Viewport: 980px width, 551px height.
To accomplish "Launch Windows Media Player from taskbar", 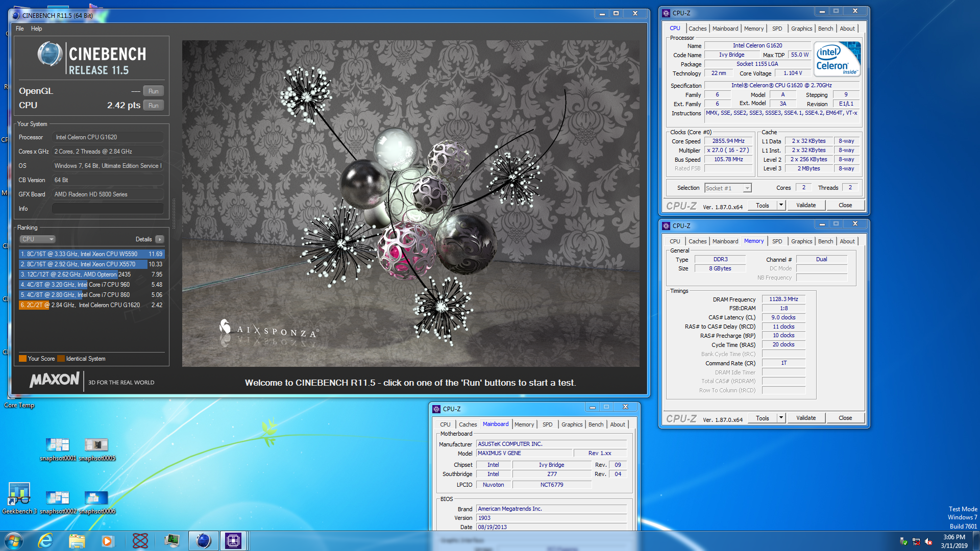I will click(x=107, y=540).
